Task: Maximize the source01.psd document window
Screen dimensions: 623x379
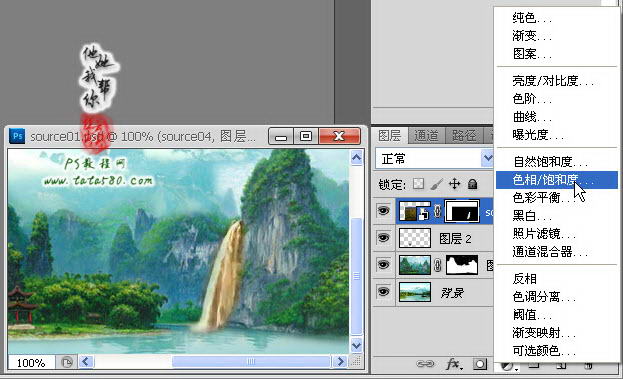Action: click(x=306, y=136)
